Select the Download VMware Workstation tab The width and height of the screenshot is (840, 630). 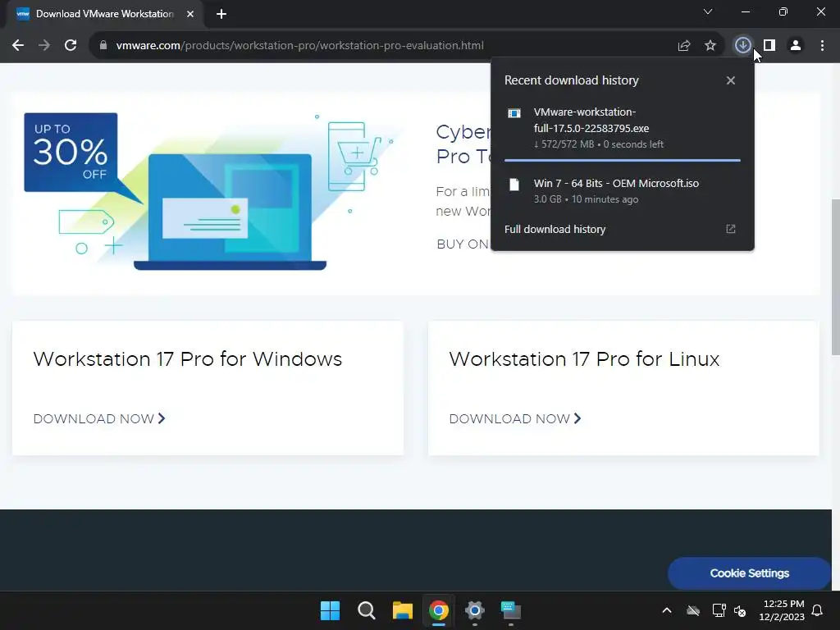104,14
